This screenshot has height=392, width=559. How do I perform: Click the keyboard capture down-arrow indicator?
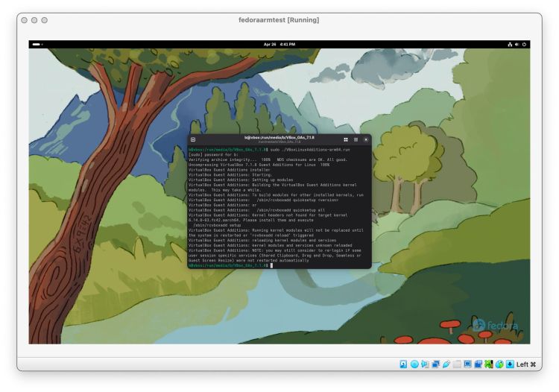pos(510,364)
